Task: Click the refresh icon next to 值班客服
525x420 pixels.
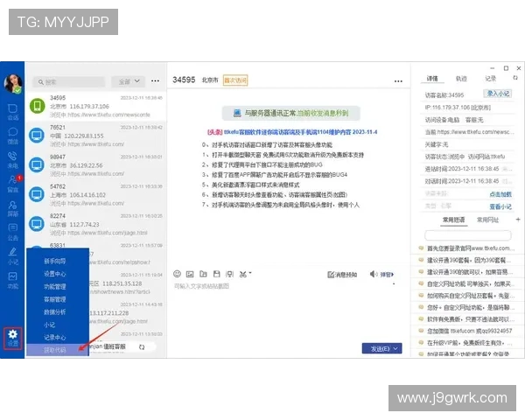Action: [142, 347]
